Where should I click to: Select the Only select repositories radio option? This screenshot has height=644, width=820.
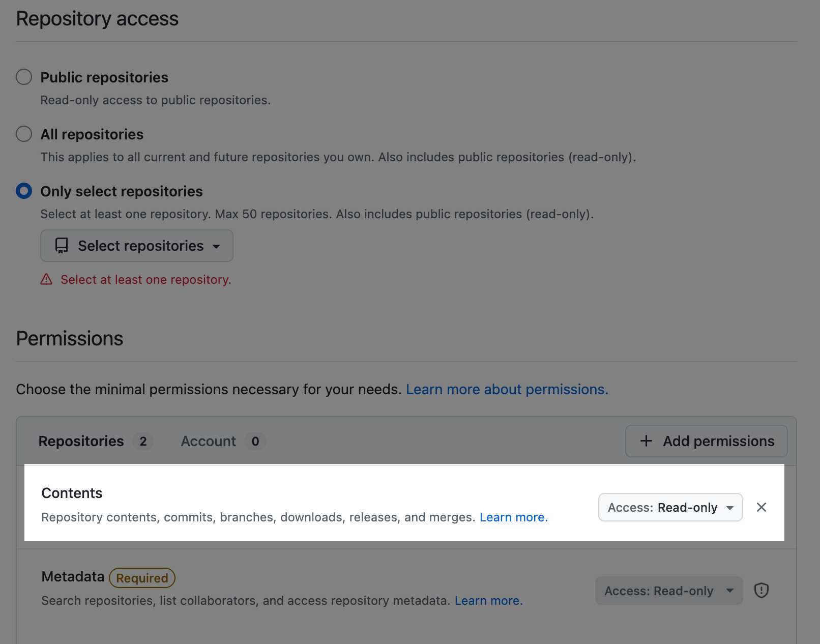tap(24, 191)
